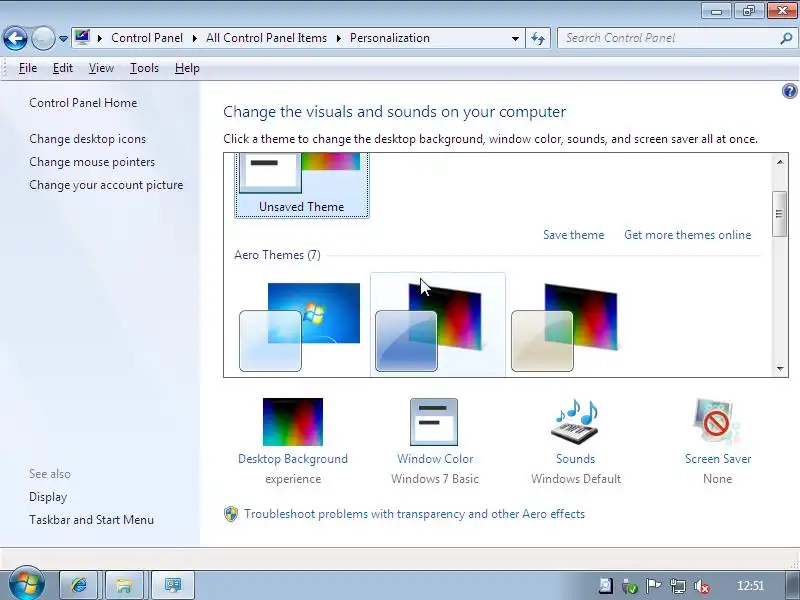Click the refresh button beside address bar
The height and width of the screenshot is (600, 800).
point(538,38)
